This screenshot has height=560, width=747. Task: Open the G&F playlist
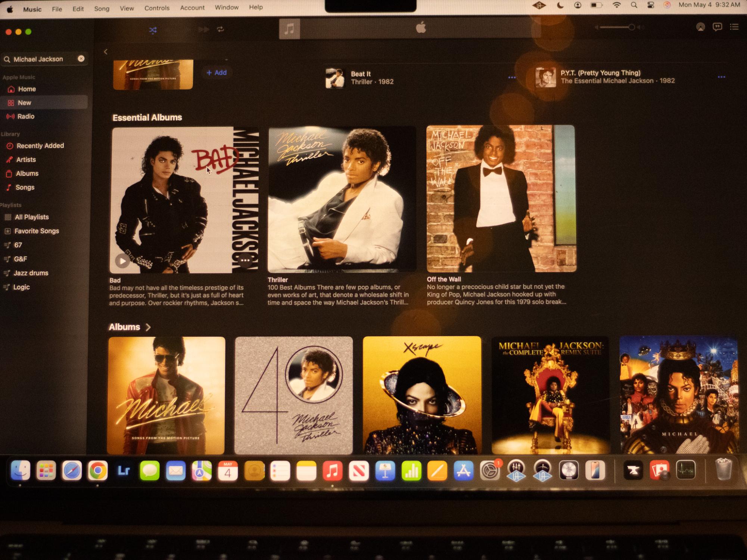[44, 259]
